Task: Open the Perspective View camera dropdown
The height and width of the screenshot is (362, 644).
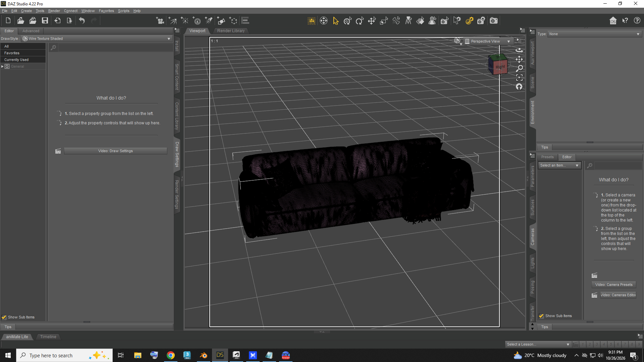Action: 488,41
